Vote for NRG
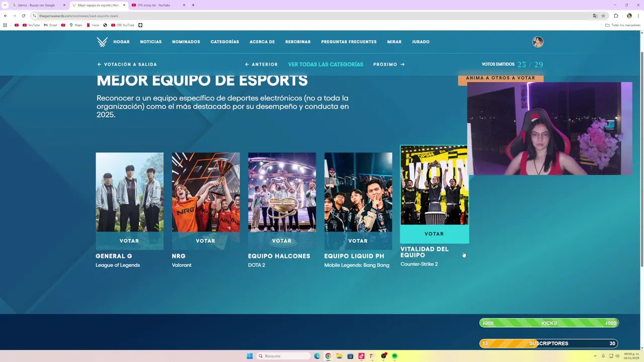 (x=205, y=241)
